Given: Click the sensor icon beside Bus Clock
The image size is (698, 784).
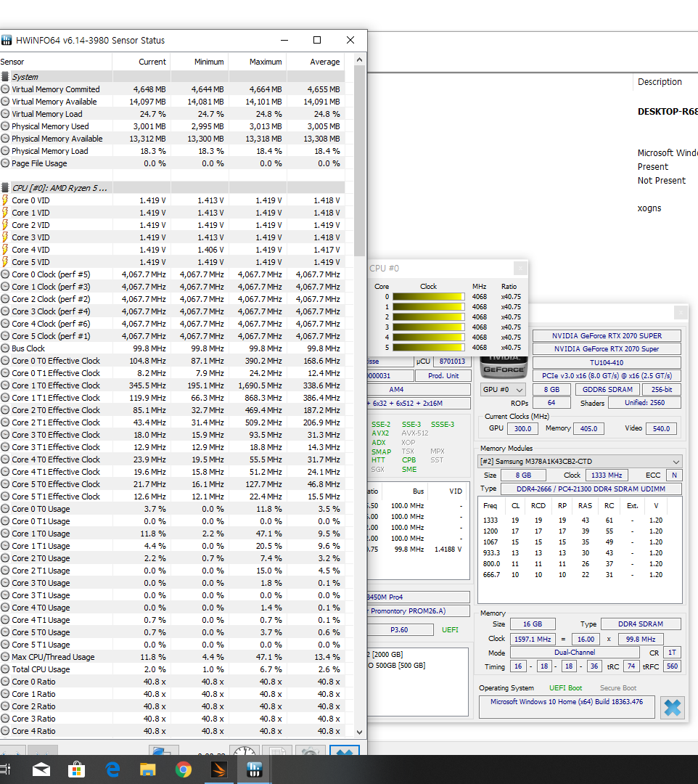Looking at the screenshot, I should coord(5,348).
